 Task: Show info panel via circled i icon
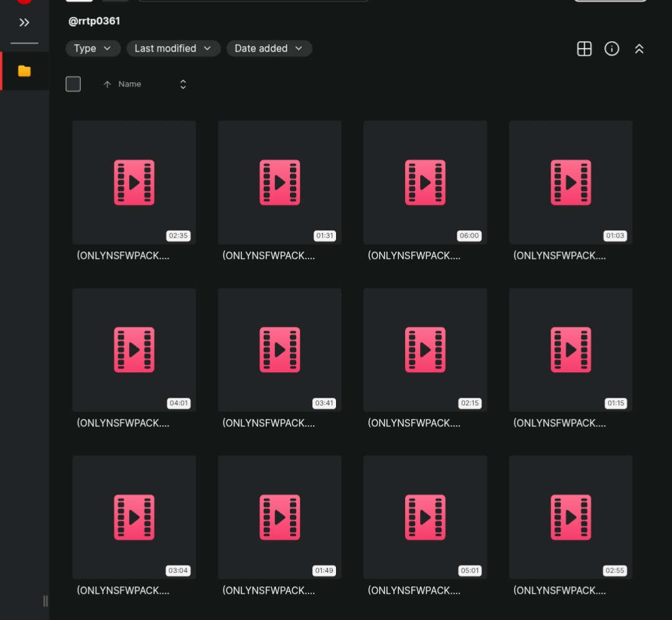(x=612, y=49)
